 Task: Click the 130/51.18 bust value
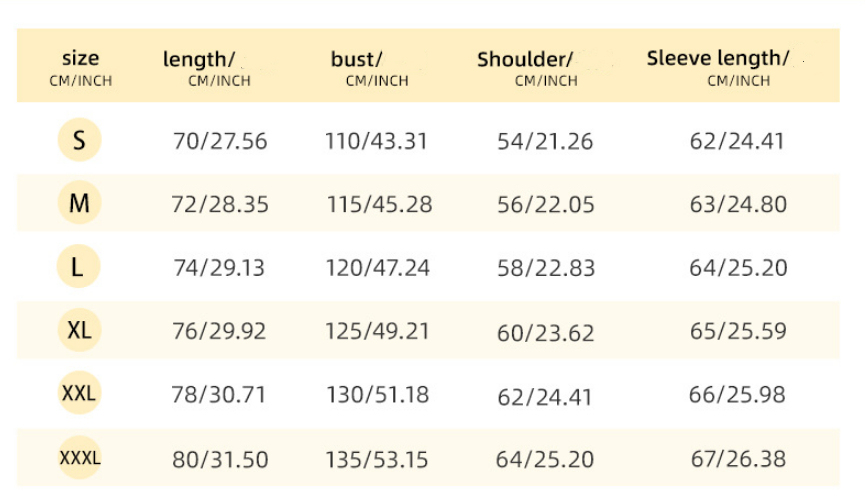pos(377,395)
